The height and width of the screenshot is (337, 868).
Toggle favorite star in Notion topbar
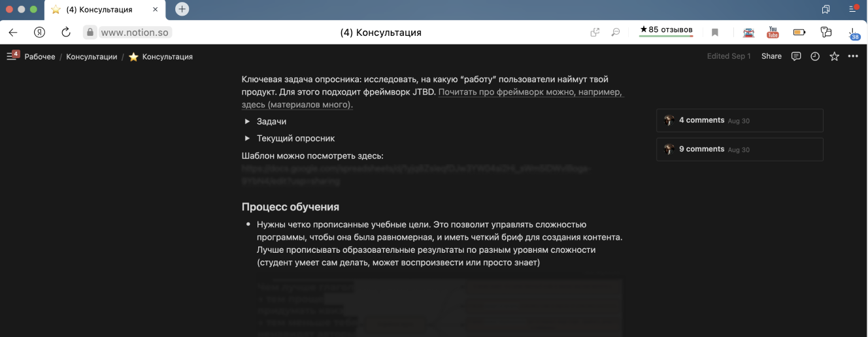pyautogui.click(x=834, y=56)
